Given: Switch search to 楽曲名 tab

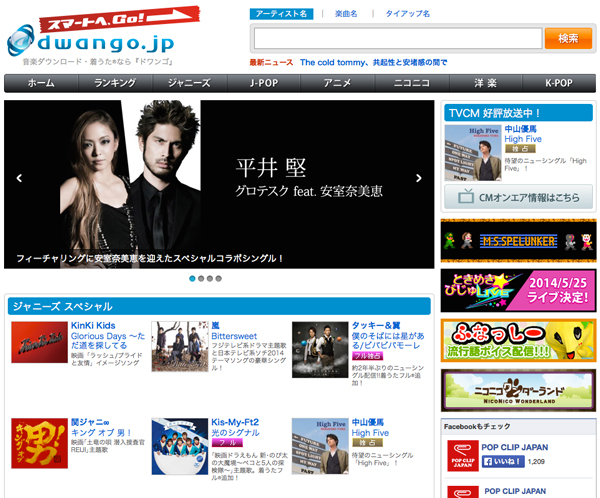Looking at the screenshot, I should (346, 14).
